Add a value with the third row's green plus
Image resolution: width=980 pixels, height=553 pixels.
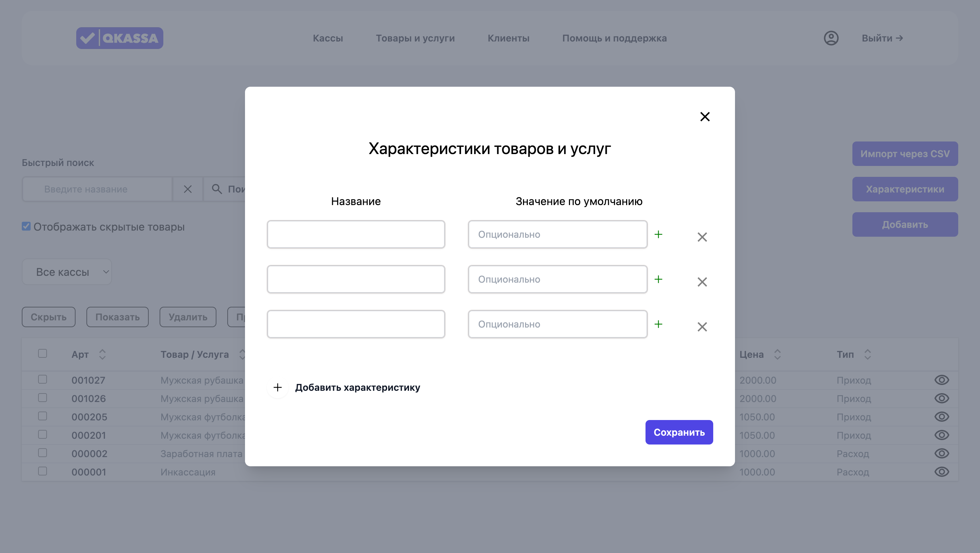click(658, 324)
